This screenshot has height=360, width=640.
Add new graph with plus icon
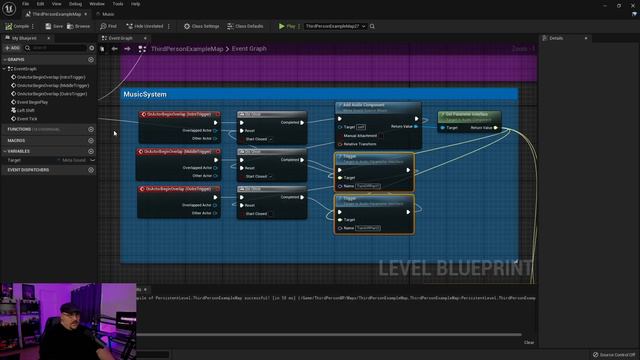coord(91,60)
